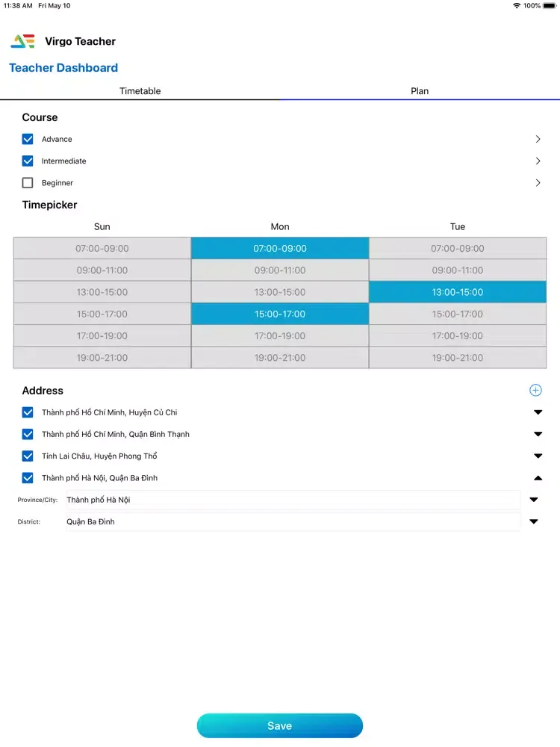Select Tuesday 15:00-17:00 time slot

pos(458,314)
